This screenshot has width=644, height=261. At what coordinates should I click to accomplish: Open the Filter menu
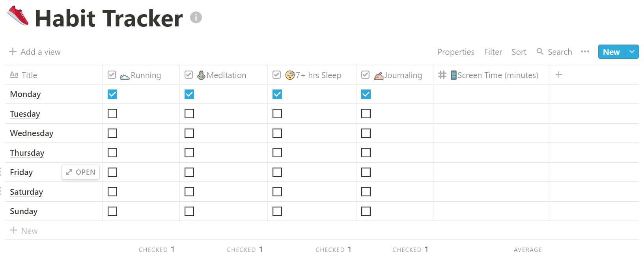coord(493,52)
